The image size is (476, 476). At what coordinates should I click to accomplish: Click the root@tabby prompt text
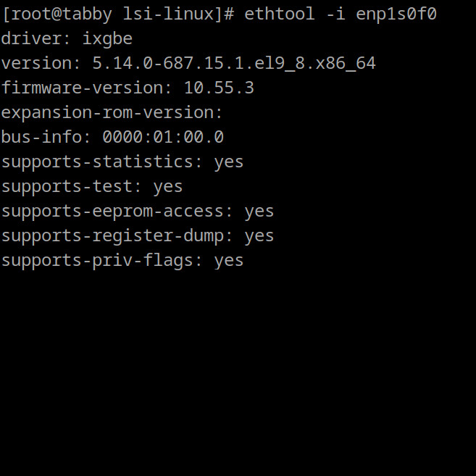(62, 14)
